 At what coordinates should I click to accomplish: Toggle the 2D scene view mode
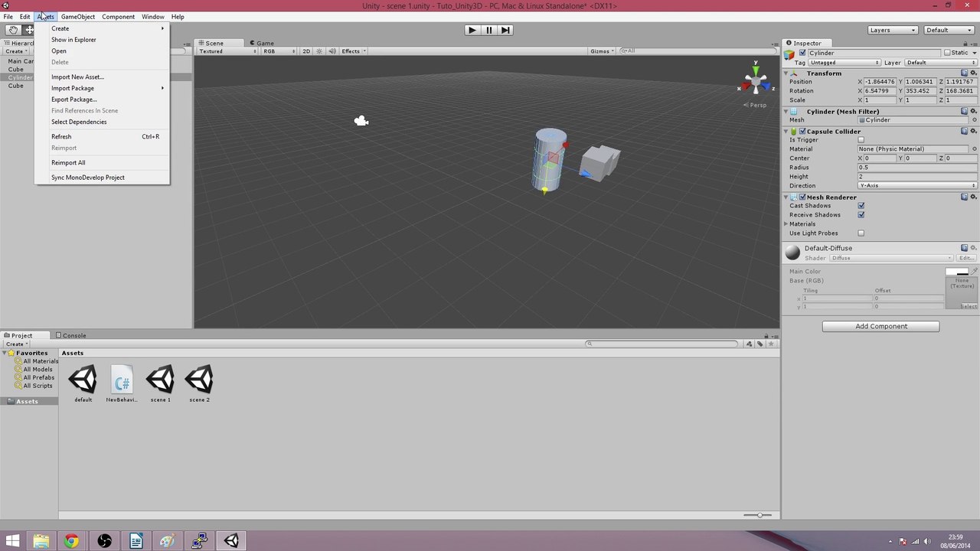click(x=306, y=51)
